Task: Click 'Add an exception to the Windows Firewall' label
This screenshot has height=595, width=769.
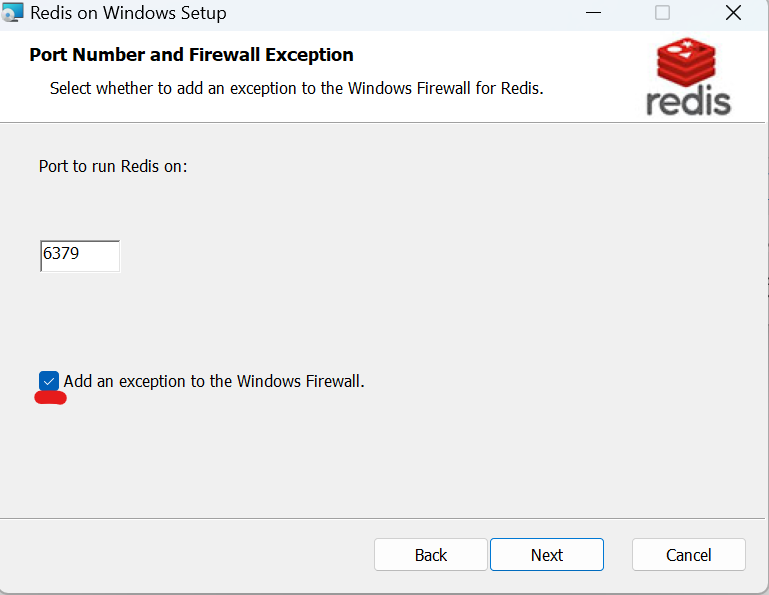Action: (x=214, y=381)
